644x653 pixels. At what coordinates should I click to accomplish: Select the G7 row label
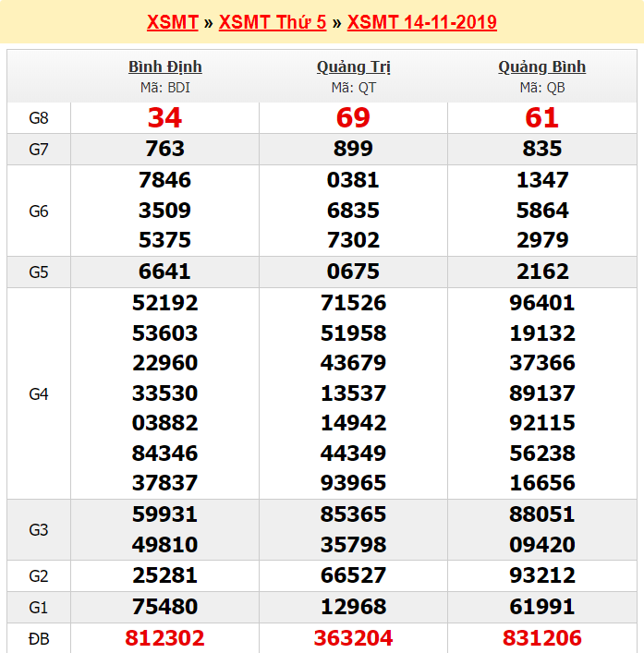[x=38, y=150]
